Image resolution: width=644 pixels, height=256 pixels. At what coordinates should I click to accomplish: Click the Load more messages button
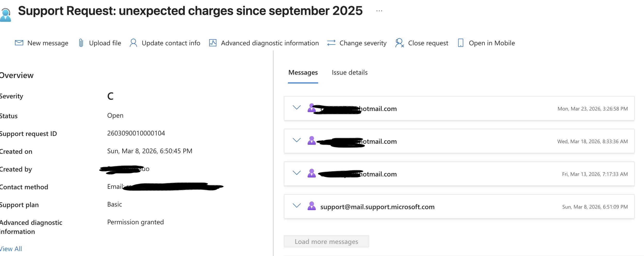[326, 242]
